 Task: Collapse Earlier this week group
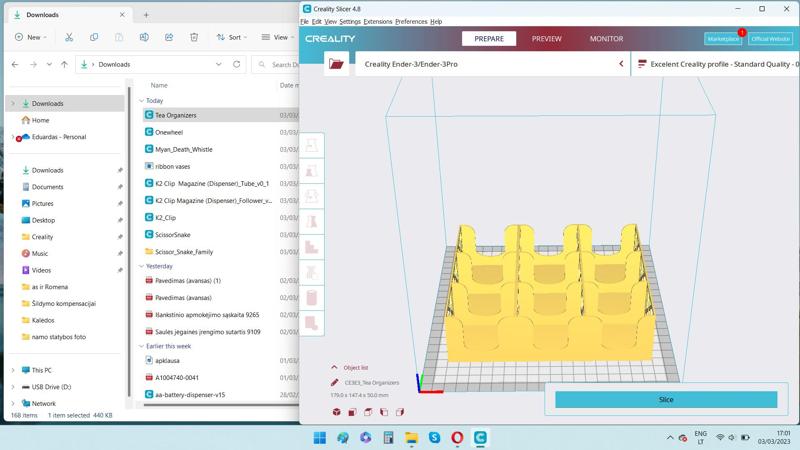(x=141, y=346)
